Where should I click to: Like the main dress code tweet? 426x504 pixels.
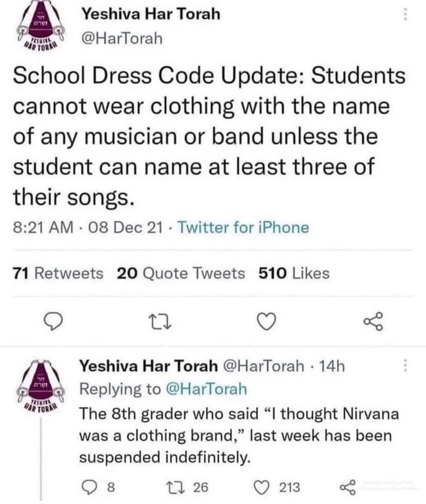(x=267, y=322)
